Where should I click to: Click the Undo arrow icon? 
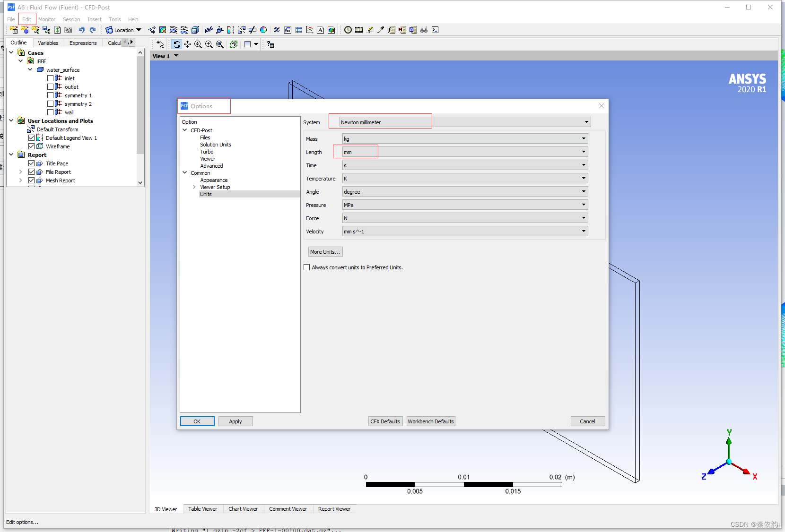click(81, 30)
